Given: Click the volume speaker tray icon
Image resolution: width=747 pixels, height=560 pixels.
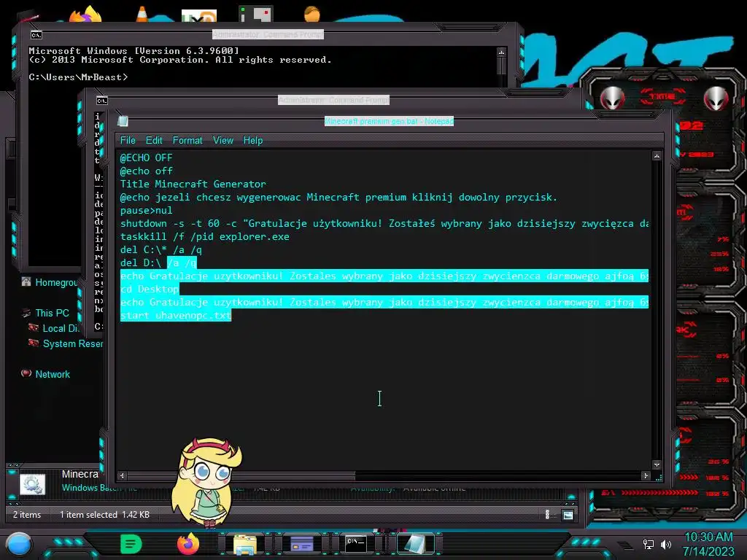Looking at the screenshot, I should pyautogui.click(x=665, y=544).
